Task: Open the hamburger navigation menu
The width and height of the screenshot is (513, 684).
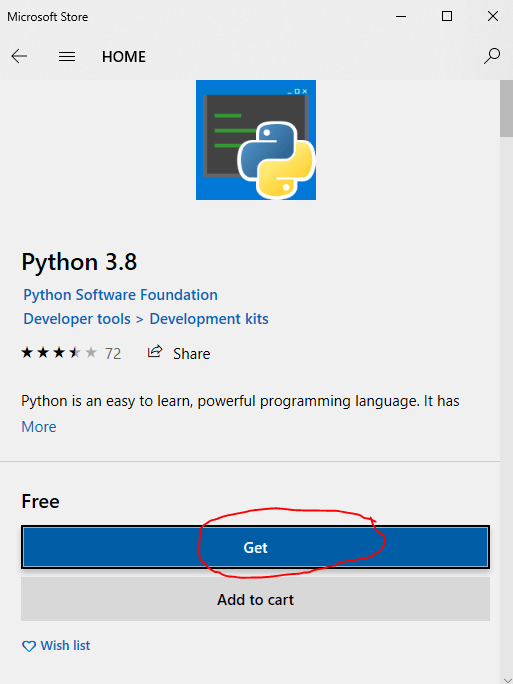Action: 67,56
